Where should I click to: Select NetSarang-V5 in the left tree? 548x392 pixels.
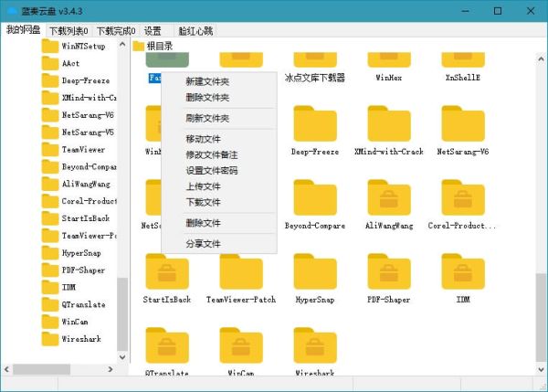click(78, 132)
